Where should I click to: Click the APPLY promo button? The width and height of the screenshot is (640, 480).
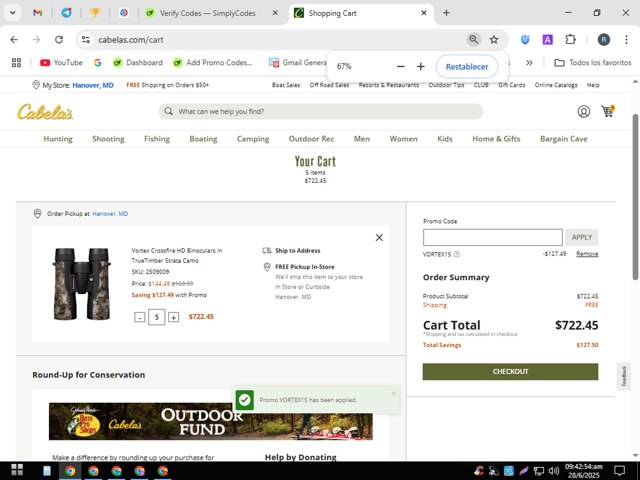582,237
